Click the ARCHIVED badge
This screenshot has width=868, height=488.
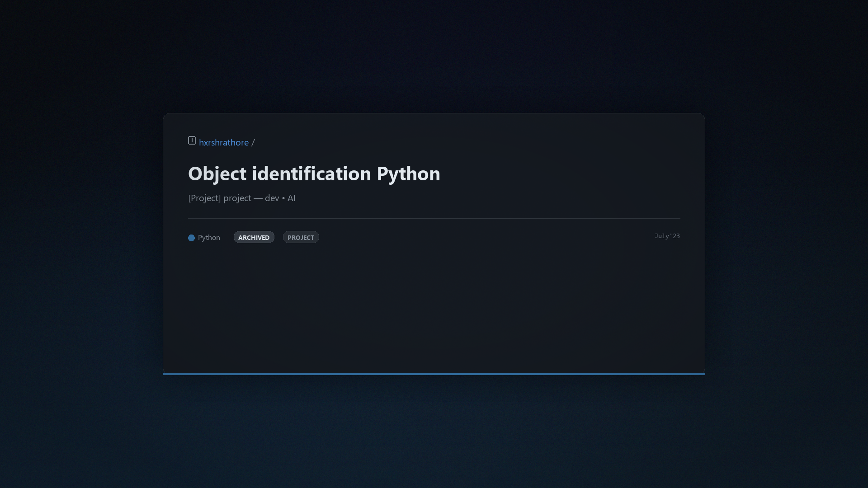[254, 237]
